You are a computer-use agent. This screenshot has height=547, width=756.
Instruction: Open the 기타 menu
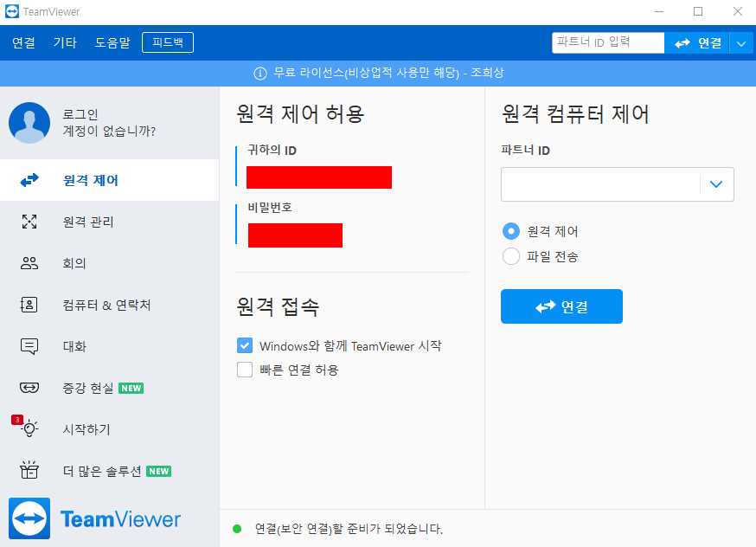65,42
